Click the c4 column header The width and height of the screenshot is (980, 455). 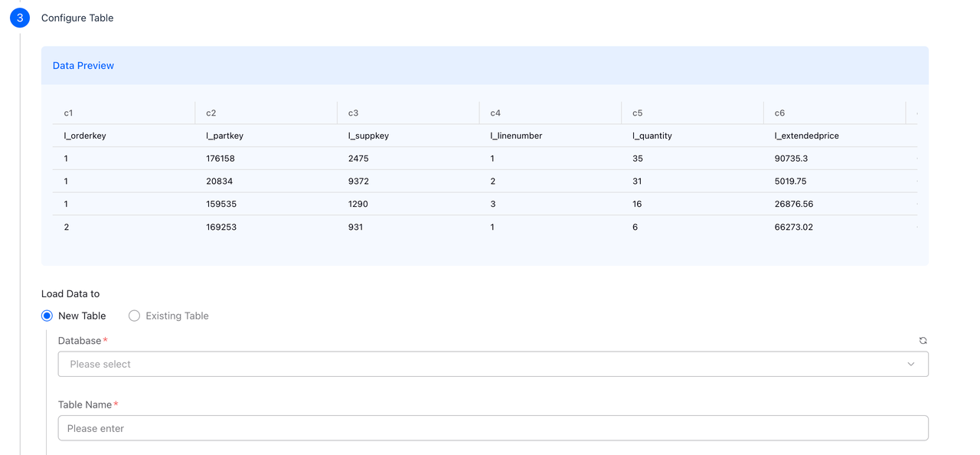click(x=495, y=113)
